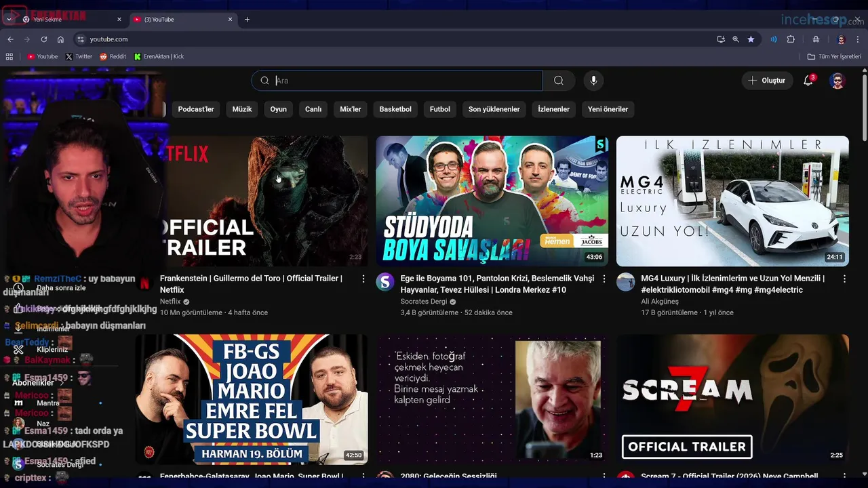Open the Twitter bookmark
This screenshot has height=488, width=868.
[79, 56]
